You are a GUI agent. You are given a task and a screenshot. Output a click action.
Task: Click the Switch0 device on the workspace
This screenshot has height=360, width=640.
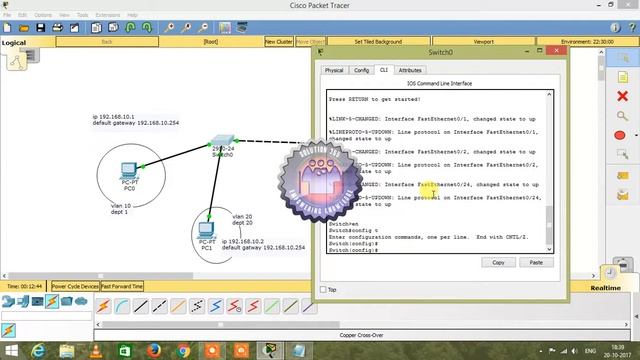(x=222, y=141)
